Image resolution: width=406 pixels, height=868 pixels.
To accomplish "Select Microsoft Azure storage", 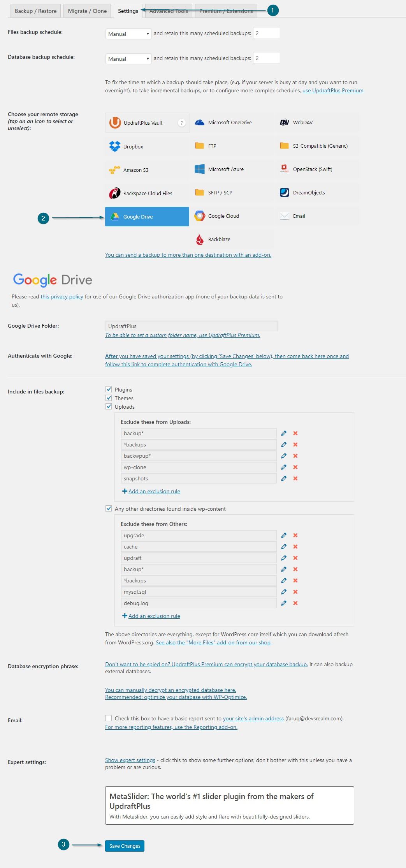I will coord(232,169).
